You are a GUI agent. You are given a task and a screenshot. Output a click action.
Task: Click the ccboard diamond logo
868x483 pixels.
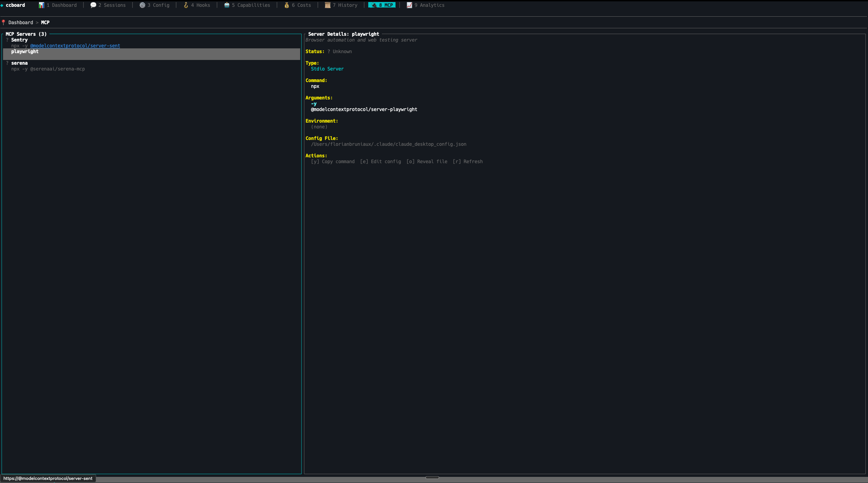tap(3, 5)
